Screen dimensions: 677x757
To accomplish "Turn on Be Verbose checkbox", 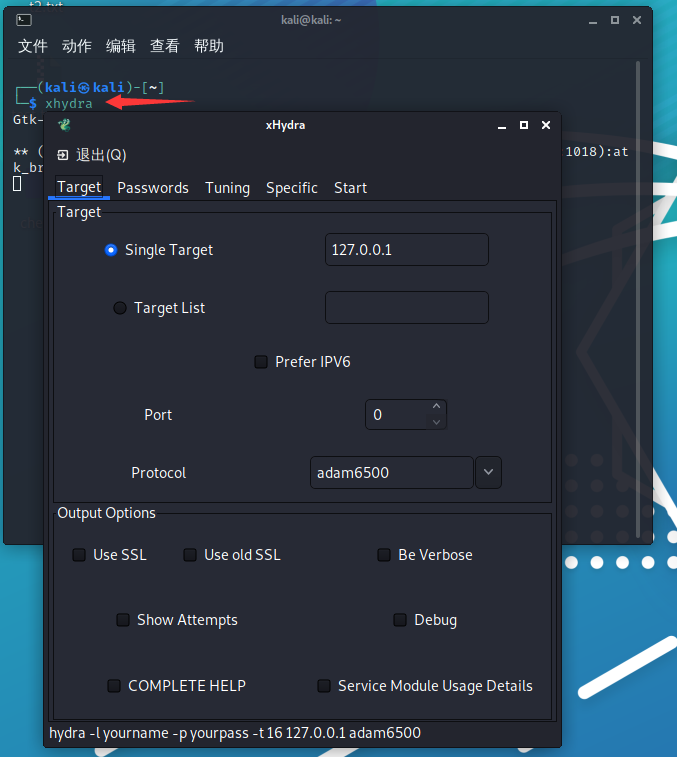I will click(x=384, y=555).
